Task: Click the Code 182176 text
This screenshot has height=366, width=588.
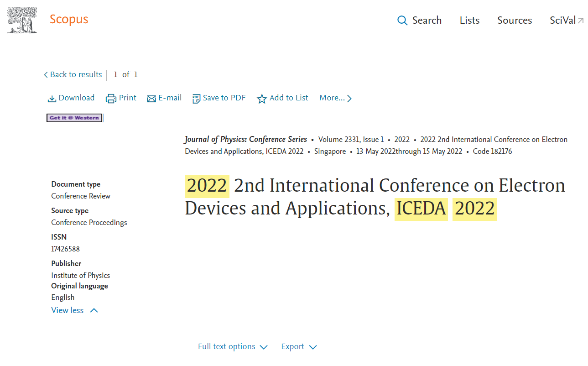Action: pyautogui.click(x=492, y=152)
